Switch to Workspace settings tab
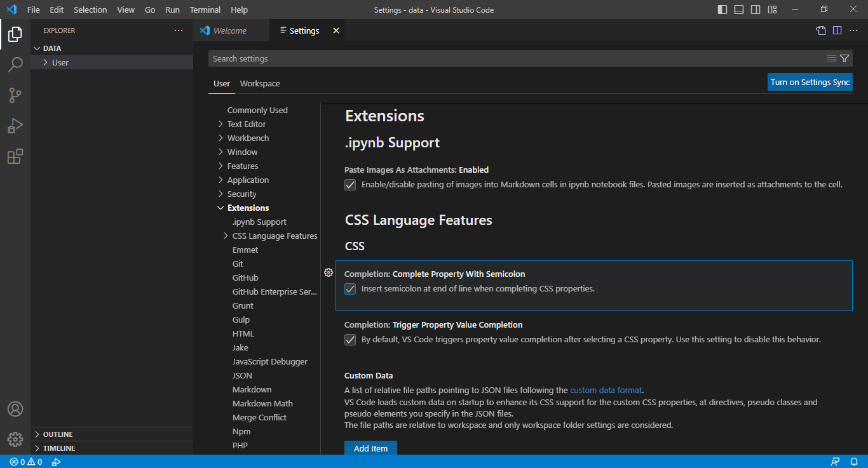This screenshot has height=468, width=868. tap(260, 83)
